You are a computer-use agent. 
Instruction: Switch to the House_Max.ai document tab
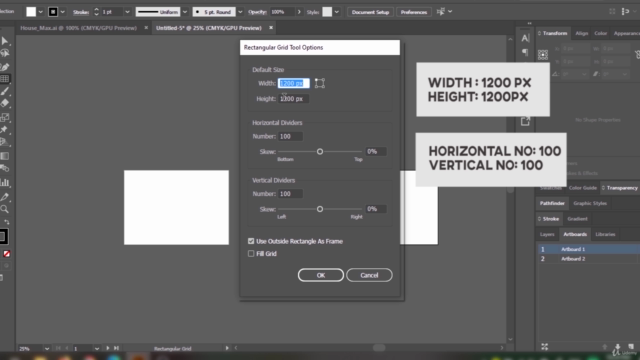click(78, 28)
